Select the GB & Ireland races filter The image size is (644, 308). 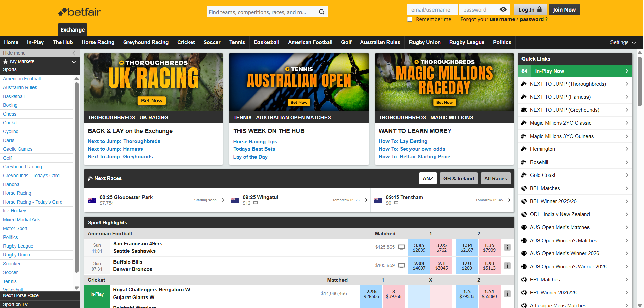[x=459, y=179]
